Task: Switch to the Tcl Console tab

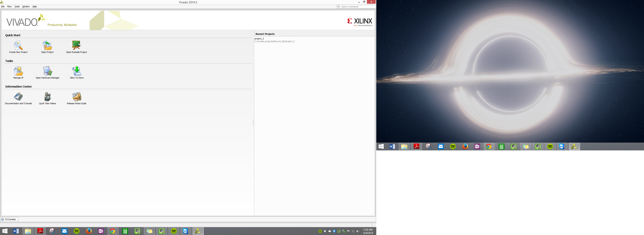Action: (9, 219)
